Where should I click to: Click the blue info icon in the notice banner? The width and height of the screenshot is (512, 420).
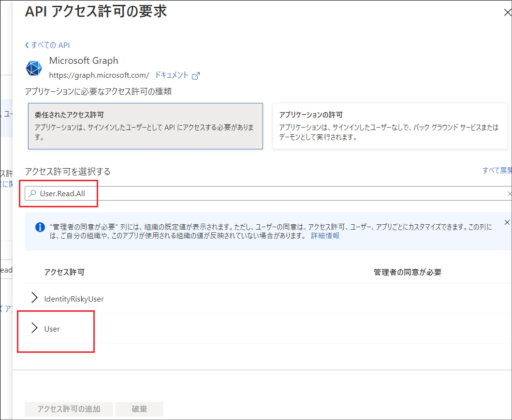40,227
